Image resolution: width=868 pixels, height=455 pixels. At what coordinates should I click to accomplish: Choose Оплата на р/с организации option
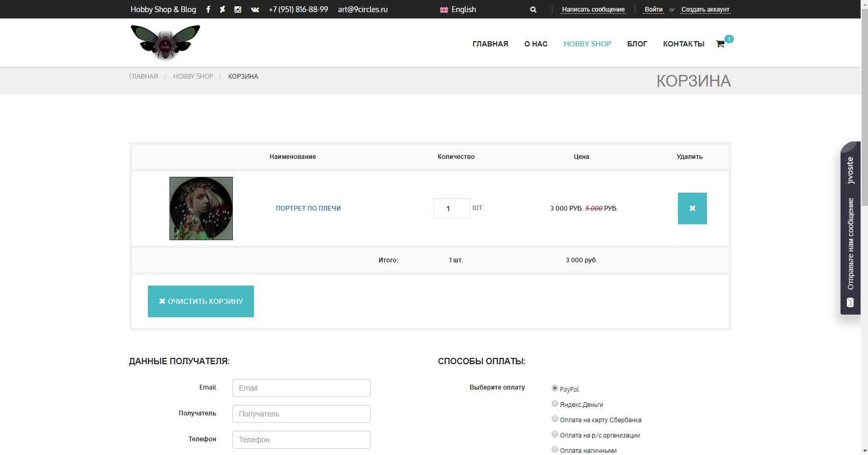tap(555, 434)
